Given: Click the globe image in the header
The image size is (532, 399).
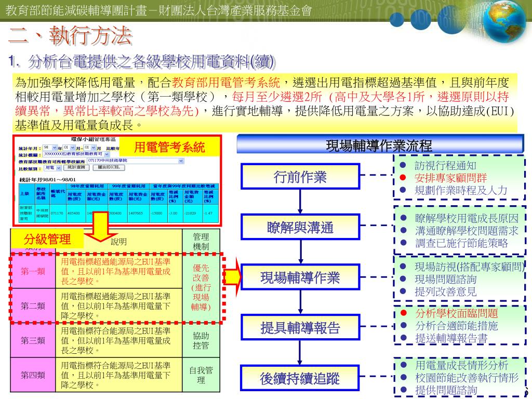Looking at the screenshot, I should click(x=504, y=22).
